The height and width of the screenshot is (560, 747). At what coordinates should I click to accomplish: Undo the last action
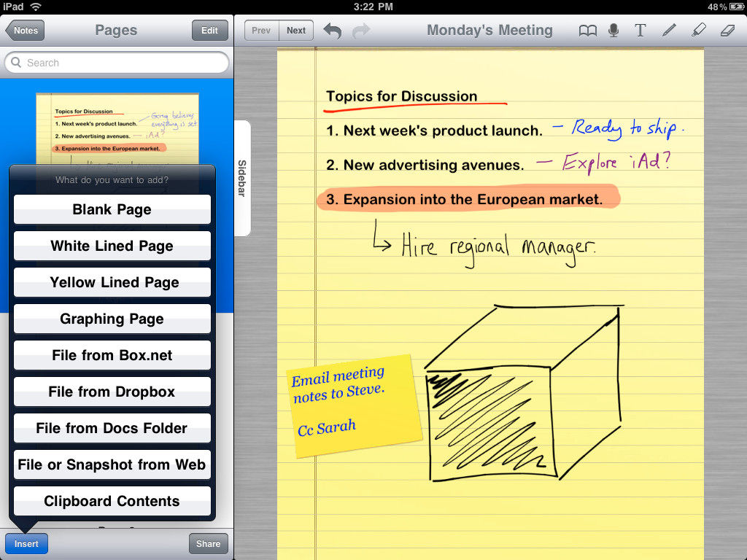pyautogui.click(x=332, y=31)
